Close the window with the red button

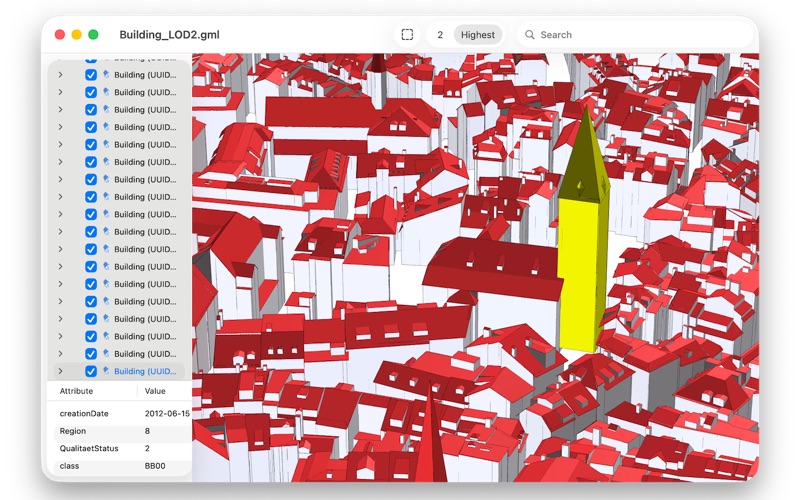(60, 35)
